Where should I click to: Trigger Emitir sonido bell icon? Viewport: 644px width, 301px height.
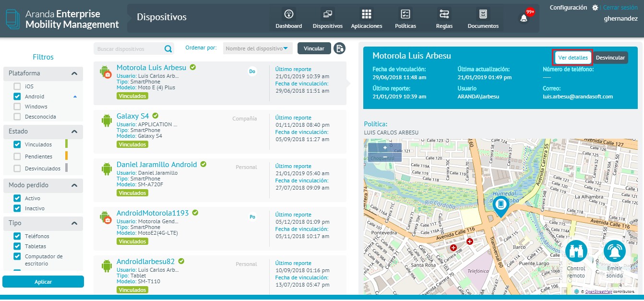point(615,252)
